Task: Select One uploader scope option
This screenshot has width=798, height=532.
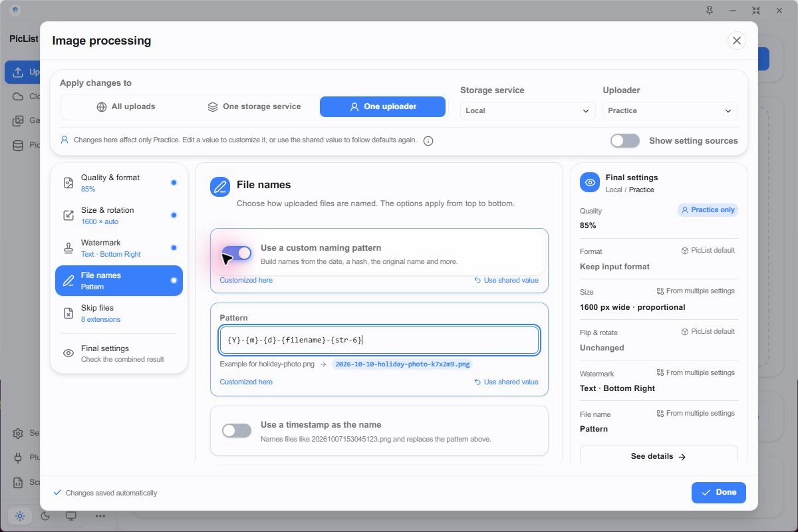Action: click(382, 106)
